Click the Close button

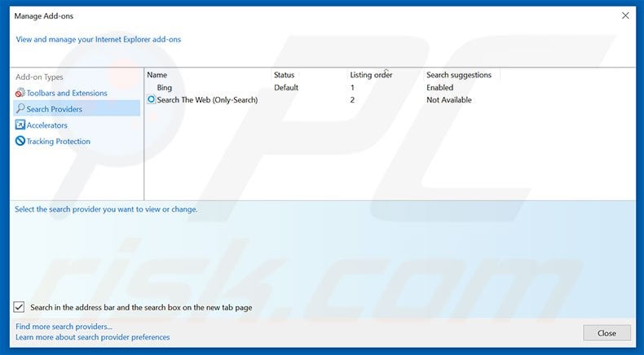(x=607, y=333)
